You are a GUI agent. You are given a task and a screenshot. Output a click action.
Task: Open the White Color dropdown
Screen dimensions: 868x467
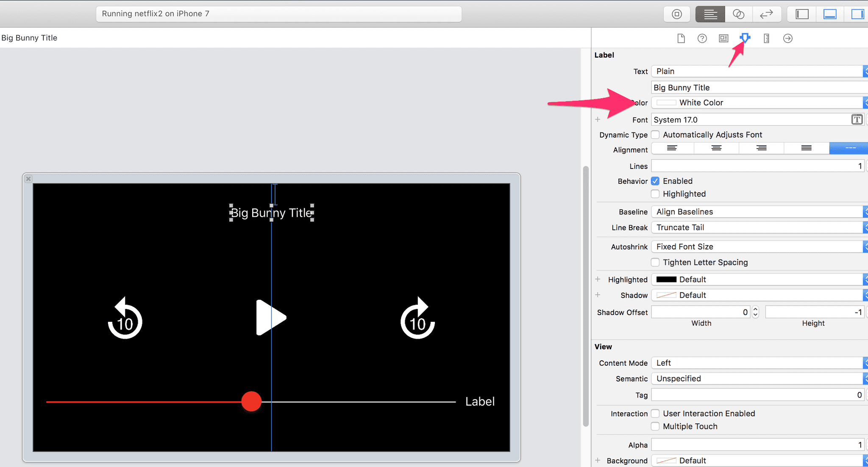[x=759, y=102]
